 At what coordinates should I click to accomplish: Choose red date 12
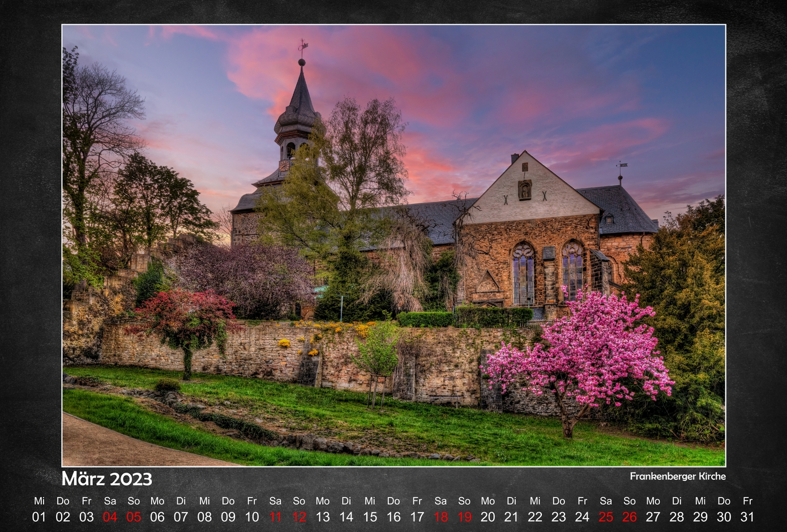tap(299, 517)
